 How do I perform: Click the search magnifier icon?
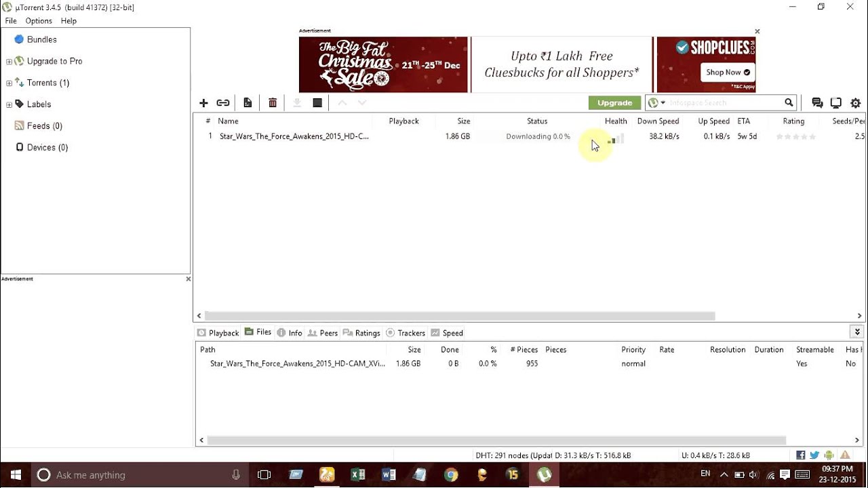click(x=789, y=103)
